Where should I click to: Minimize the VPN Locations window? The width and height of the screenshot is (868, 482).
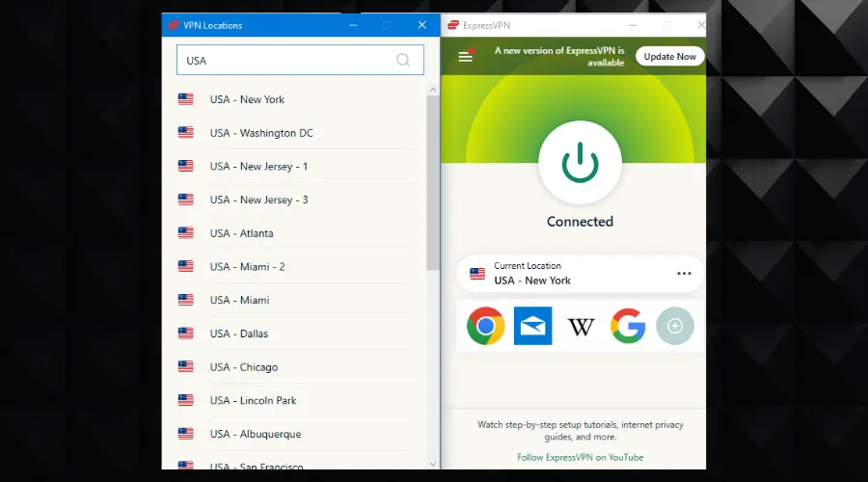point(353,25)
